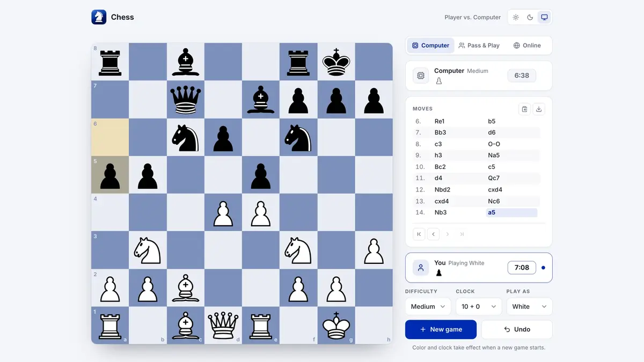The height and width of the screenshot is (362, 644).
Task: Go to next move arrow
Action: pyautogui.click(x=448, y=234)
